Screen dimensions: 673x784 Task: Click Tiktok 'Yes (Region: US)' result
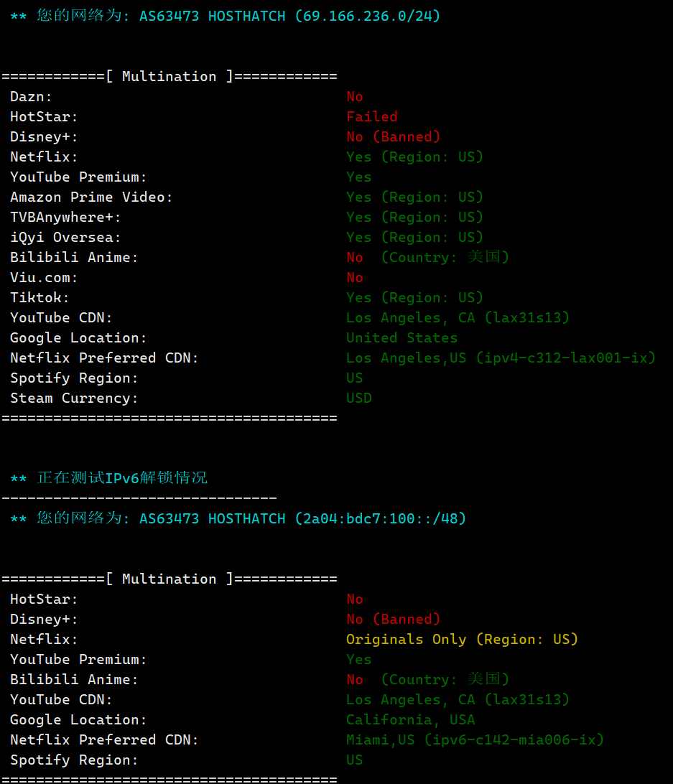coord(415,297)
